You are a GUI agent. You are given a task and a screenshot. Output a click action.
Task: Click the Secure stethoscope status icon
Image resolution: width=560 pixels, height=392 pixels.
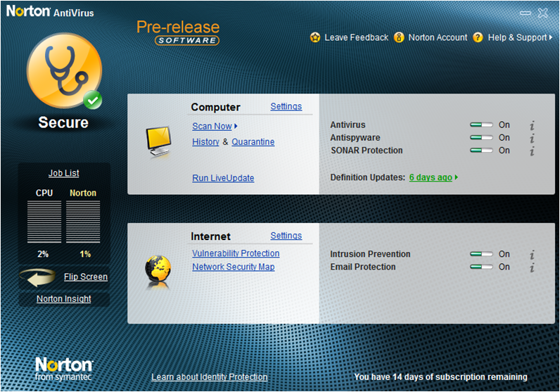(x=65, y=71)
